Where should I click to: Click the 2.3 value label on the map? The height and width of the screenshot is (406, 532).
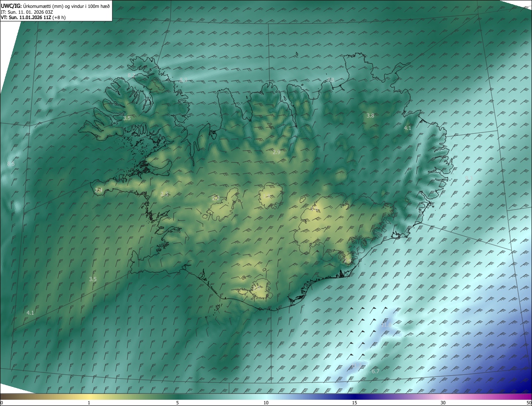coord(165,194)
